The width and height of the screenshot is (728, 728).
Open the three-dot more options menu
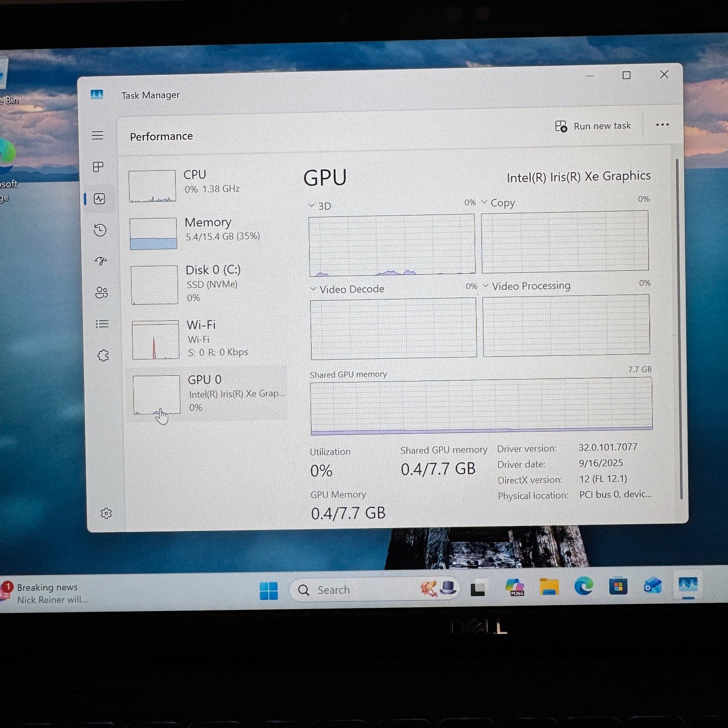coord(662,125)
